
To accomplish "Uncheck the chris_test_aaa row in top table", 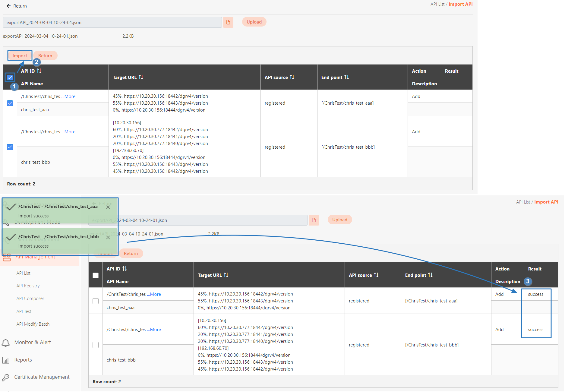I will pyautogui.click(x=10, y=103).
